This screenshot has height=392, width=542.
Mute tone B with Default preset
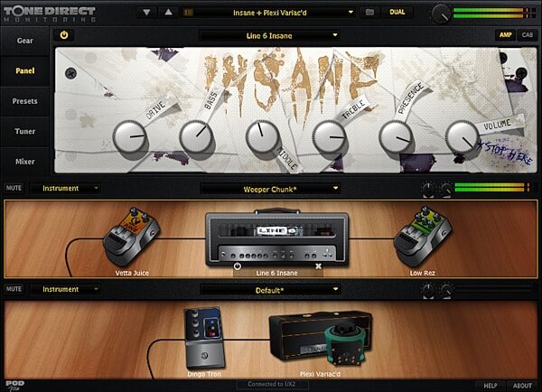[14, 289]
